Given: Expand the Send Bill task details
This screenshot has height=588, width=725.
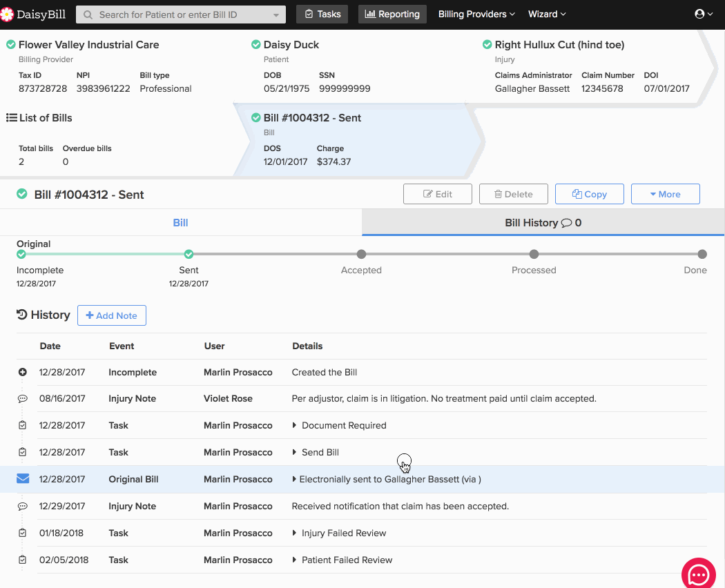Looking at the screenshot, I should 294,452.
